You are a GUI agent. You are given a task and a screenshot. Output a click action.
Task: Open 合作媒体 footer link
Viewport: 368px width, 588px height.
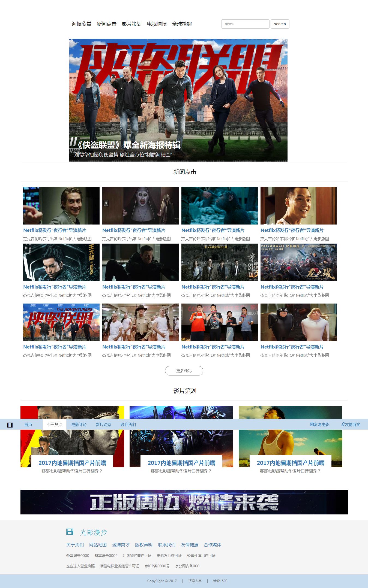[x=213, y=545]
